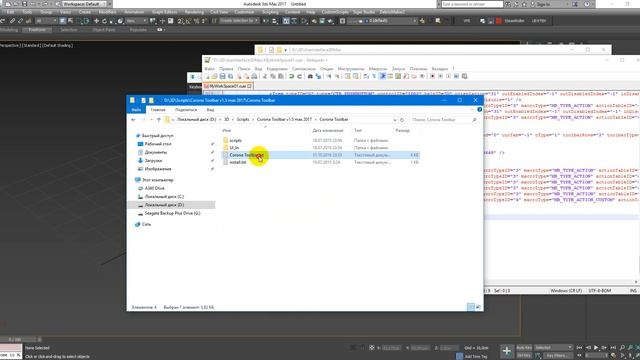Click Scripts in the Explorer breadcrumb path

click(243, 120)
